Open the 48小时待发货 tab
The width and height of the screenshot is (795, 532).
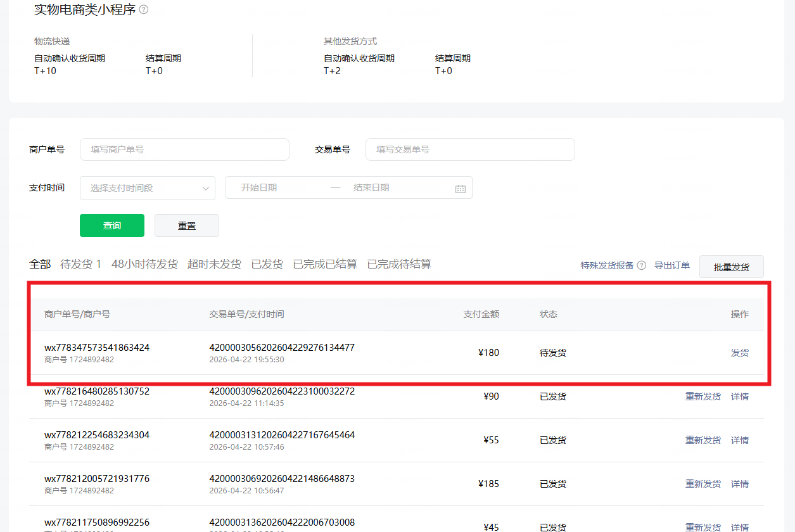(x=144, y=264)
